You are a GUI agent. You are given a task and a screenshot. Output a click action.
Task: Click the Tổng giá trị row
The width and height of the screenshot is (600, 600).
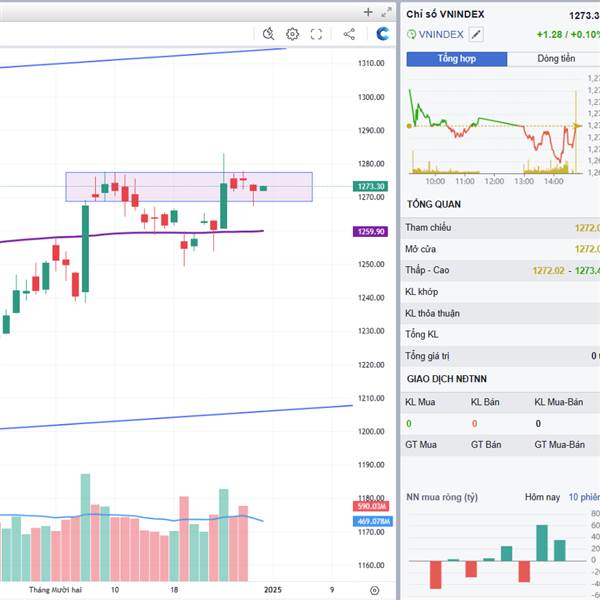(x=500, y=356)
